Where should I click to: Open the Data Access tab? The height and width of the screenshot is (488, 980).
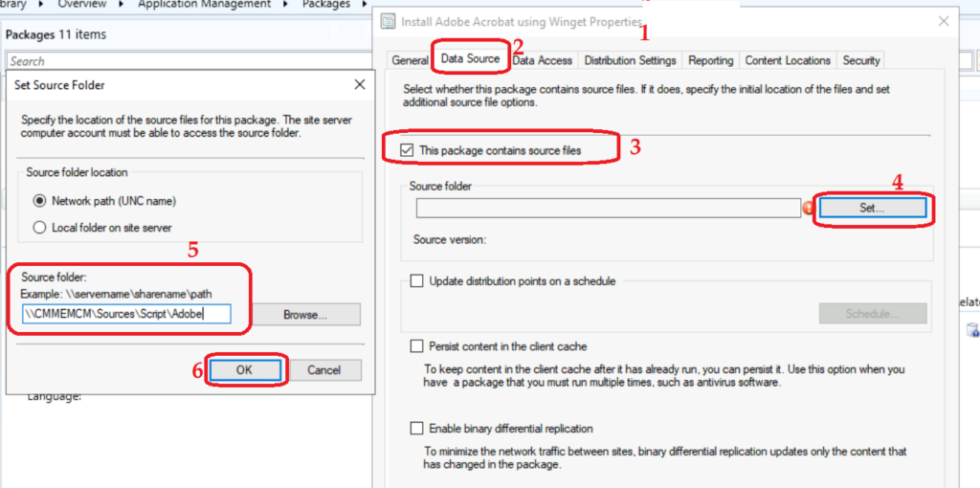point(543,60)
